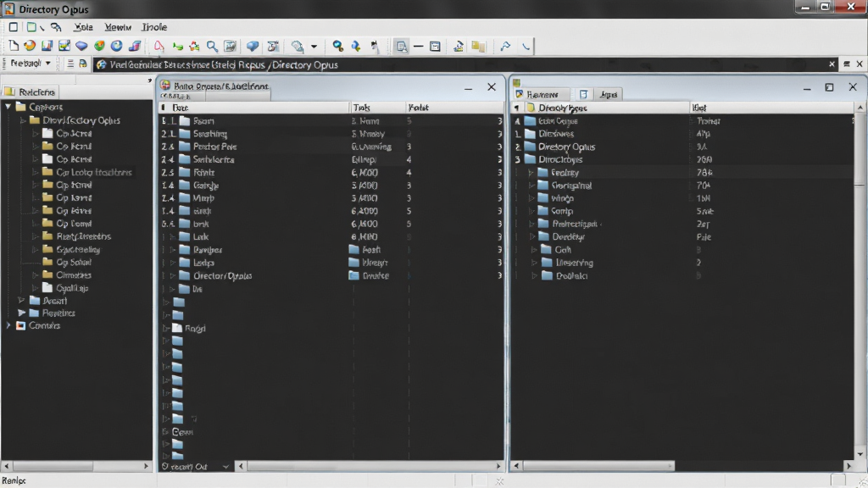Click left tree panel horizontal scrollbar thumb

pyautogui.click(x=53, y=466)
